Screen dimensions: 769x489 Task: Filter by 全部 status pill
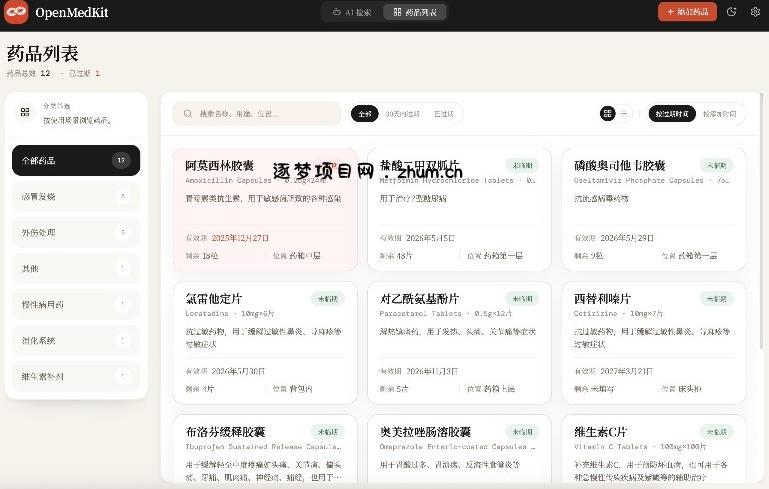[x=364, y=114]
